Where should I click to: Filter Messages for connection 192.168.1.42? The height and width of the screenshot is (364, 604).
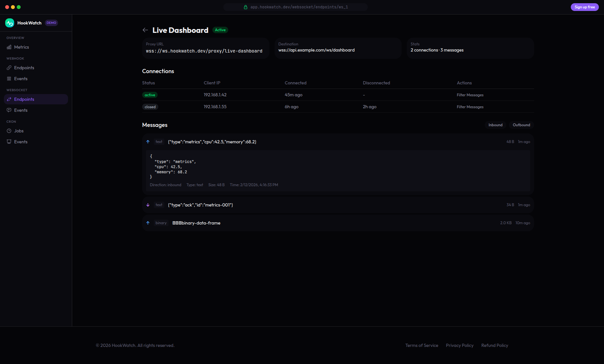(x=470, y=95)
